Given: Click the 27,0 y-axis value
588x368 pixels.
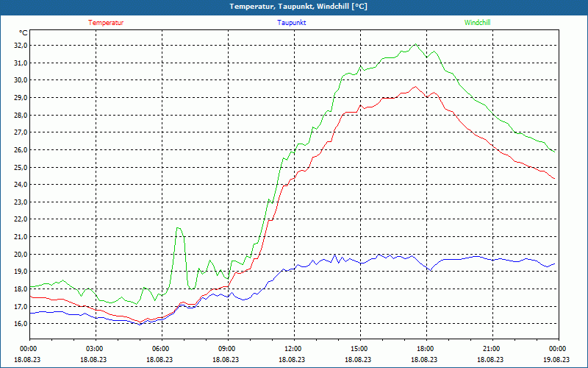Looking at the screenshot, I should [x=21, y=132].
